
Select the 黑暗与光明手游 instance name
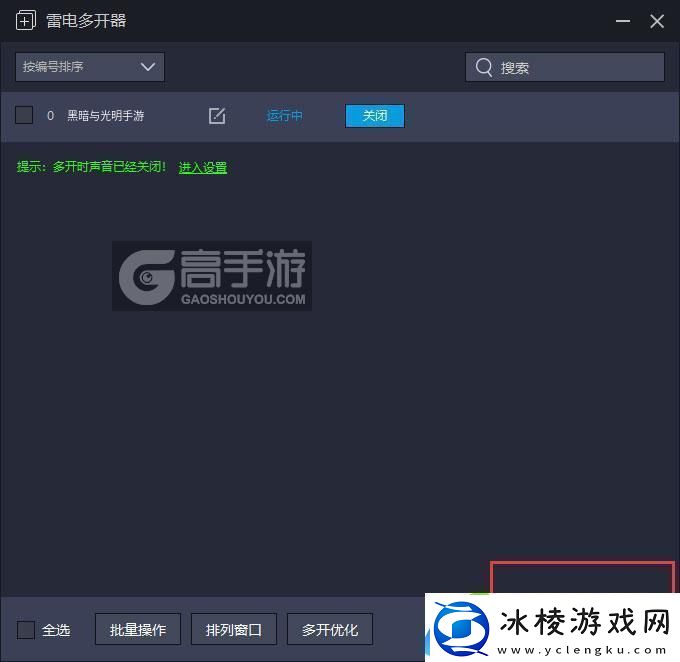pyautogui.click(x=105, y=116)
